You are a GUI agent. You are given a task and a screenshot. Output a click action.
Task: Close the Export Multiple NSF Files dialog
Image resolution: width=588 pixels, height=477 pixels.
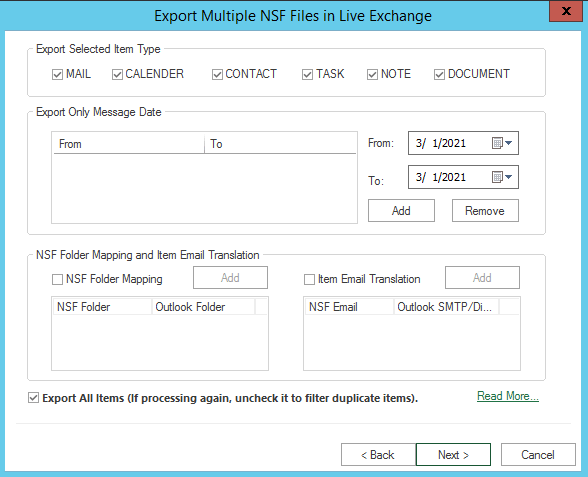coord(566,11)
